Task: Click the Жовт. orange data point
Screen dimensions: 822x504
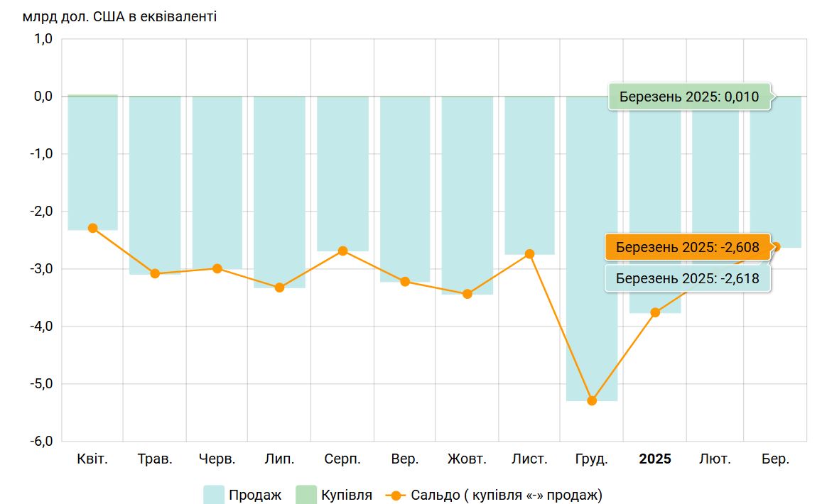Action: [467, 294]
